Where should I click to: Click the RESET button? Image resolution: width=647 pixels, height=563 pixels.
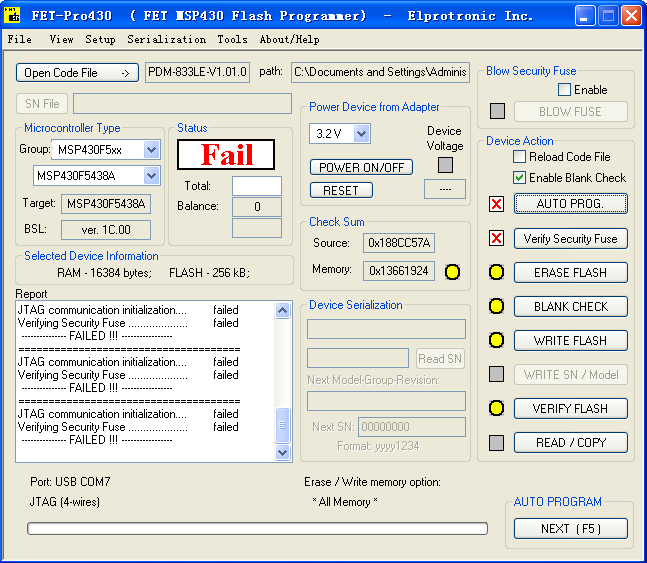(x=341, y=190)
